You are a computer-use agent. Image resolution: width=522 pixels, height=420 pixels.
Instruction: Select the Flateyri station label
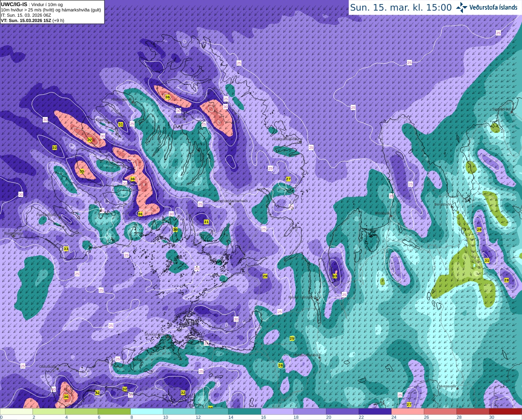[x=101, y=120]
